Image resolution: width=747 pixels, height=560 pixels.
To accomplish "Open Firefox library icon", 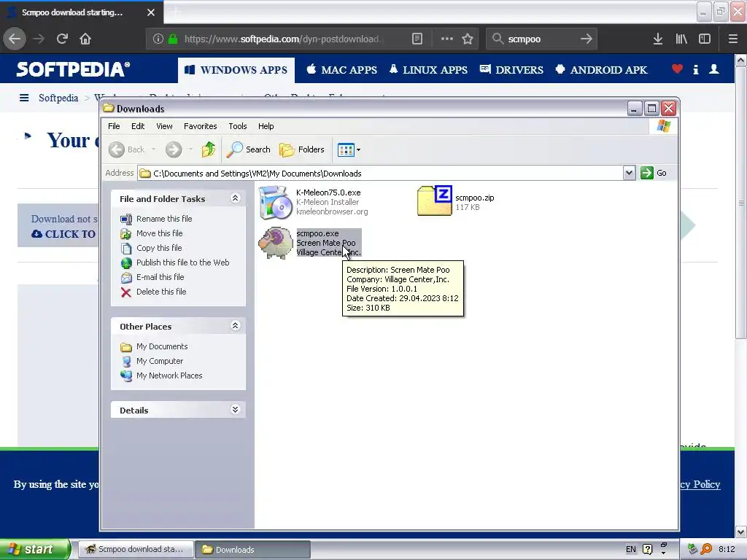I will (x=681, y=39).
